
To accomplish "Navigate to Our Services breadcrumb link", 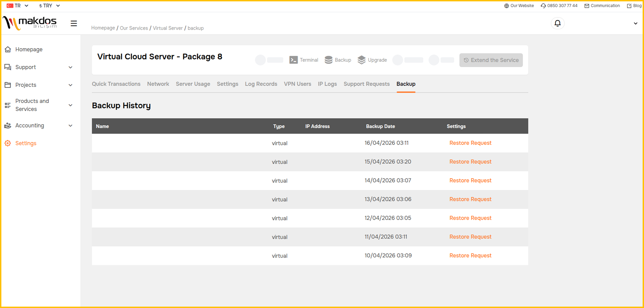I will pyautogui.click(x=134, y=28).
